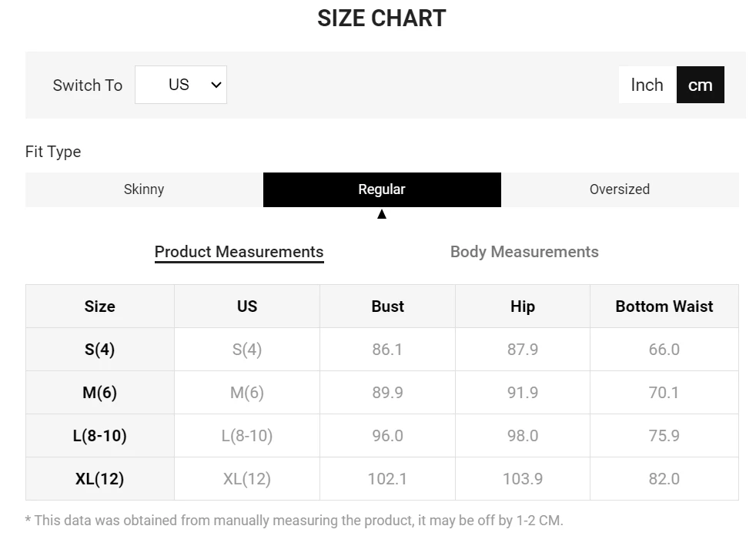Screen dimensions: 756x546
Task: Click the Hip column header
Action: click(x=523, y=306)
